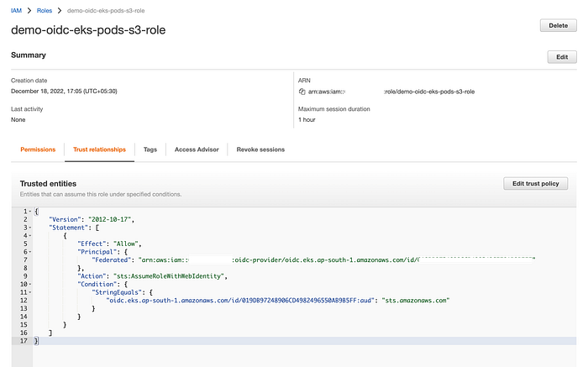The height and width of the screenshot is (367, 588).
Task: Click the role ARN text value
Action: tap(391, 92)
